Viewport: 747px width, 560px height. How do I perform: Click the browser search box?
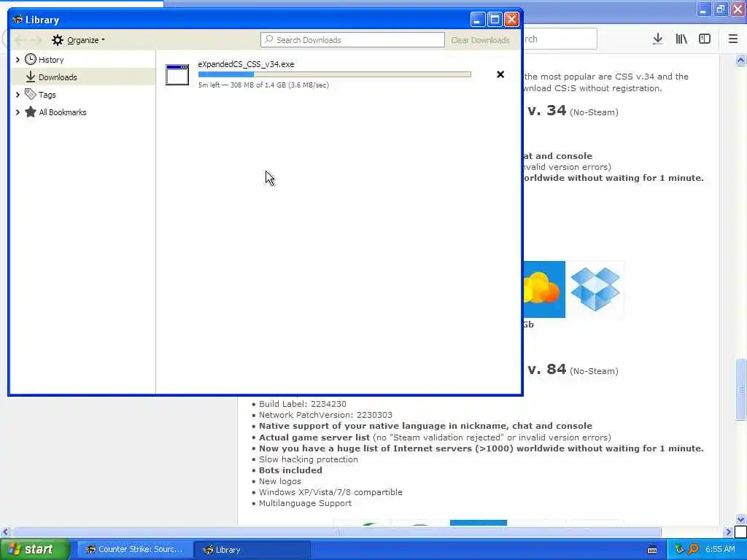point(560,39)
